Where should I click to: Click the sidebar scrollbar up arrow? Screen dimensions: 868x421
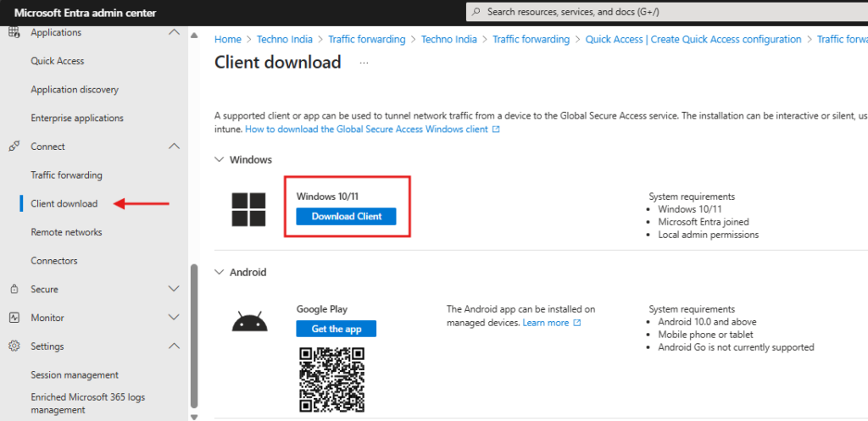tap(194, 36)
